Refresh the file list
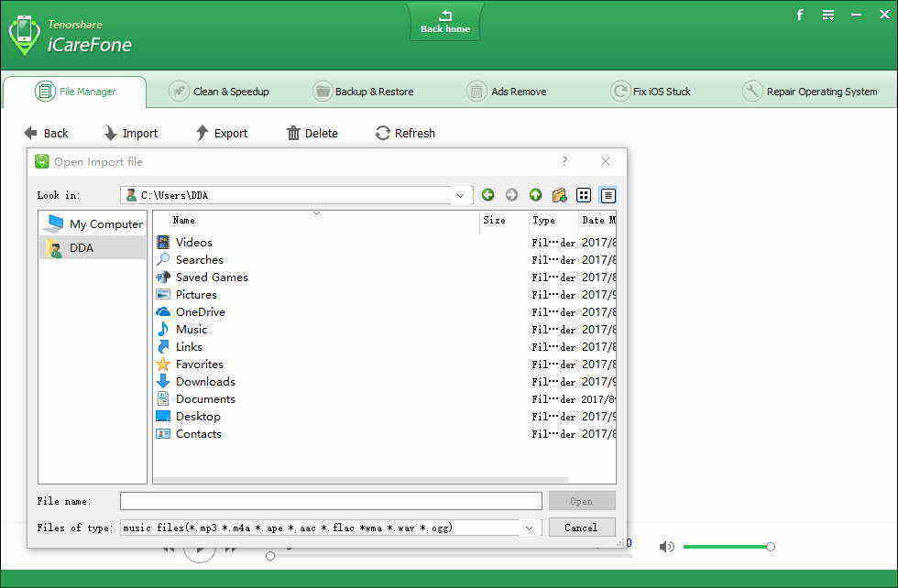The height and width of the screenshot is (588, 898). tap(405, 134)
